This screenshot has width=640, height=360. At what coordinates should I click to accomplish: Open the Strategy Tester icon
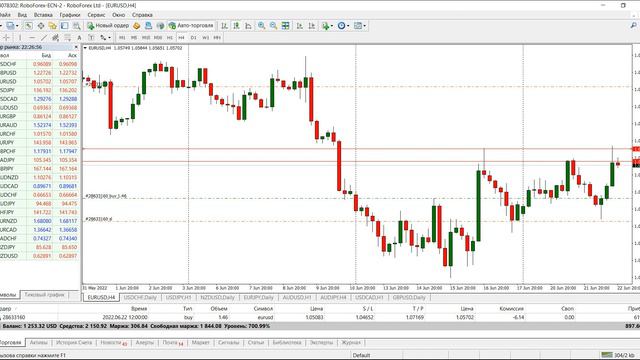coord(76,26)
